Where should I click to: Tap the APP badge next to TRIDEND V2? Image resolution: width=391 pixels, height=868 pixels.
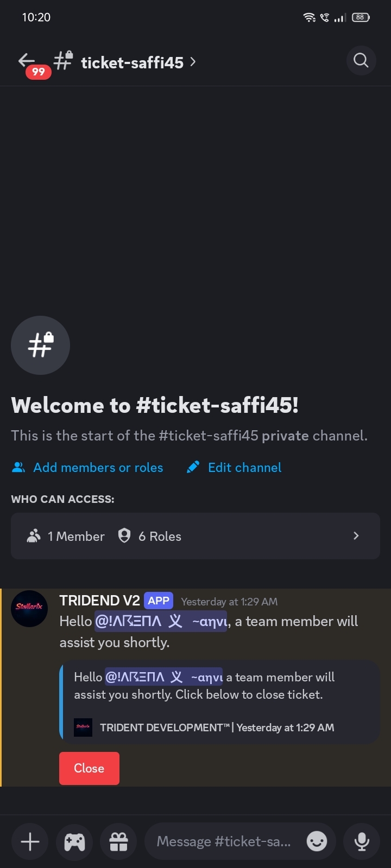159,601
